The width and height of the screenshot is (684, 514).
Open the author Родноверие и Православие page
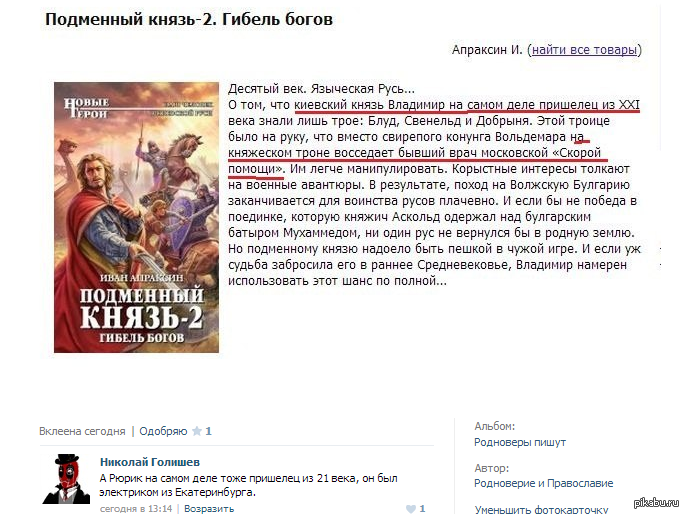tap(544, 483)
